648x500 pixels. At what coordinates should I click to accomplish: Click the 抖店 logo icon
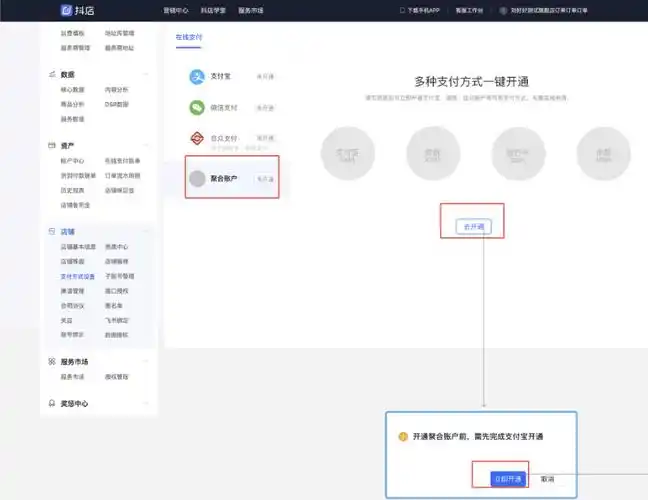[66, 10]
